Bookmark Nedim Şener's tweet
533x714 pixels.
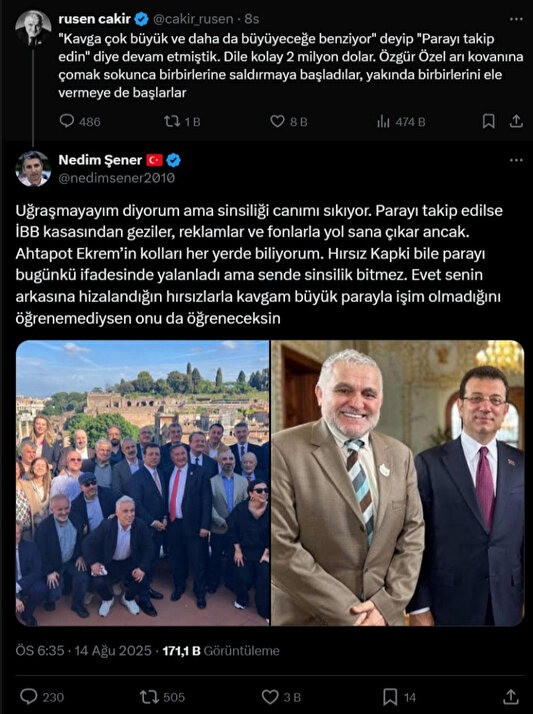click(390, 697)
